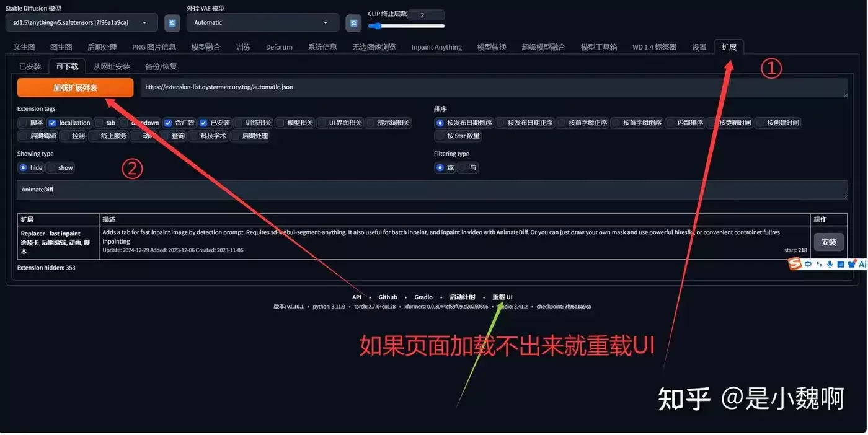Refresh the Stable Diffusion checkpoint list
The height and width of the screenshot is (435, 868).
coord(172,23)
